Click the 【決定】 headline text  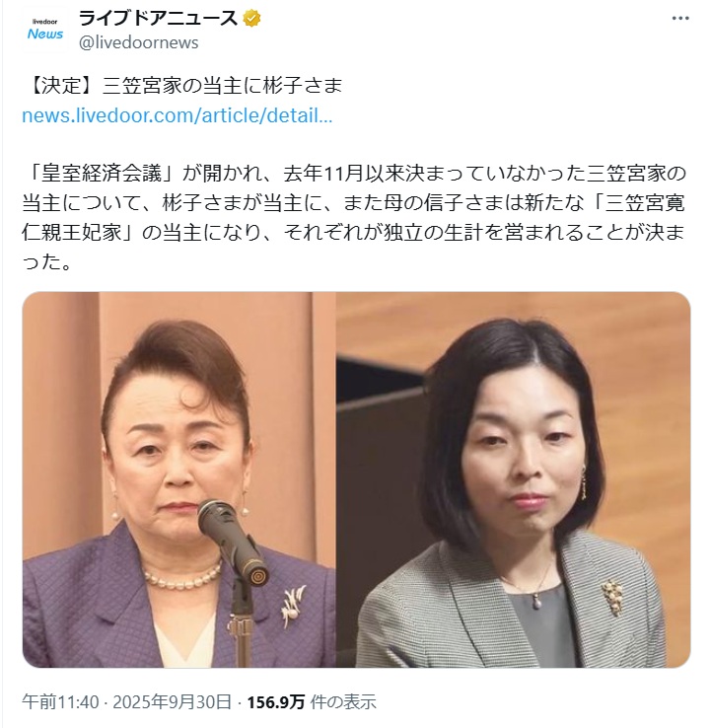click(x=61, y=86)
